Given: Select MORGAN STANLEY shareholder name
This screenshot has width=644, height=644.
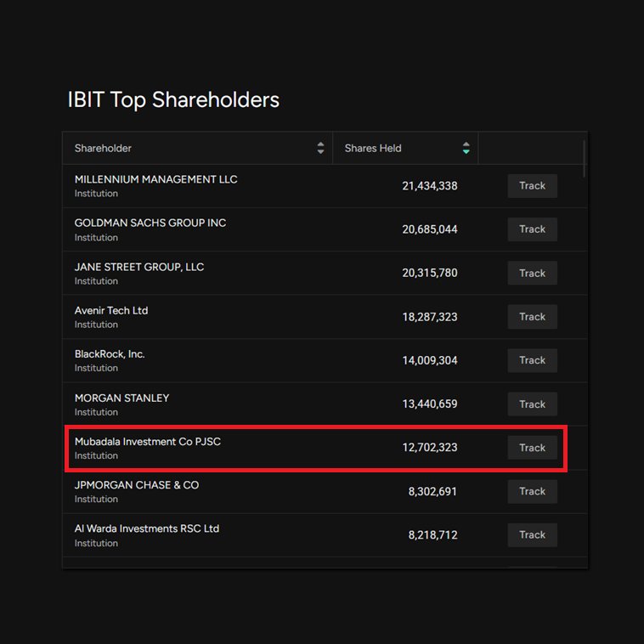Looking at the screenshot, I should (x=122, y=398).
